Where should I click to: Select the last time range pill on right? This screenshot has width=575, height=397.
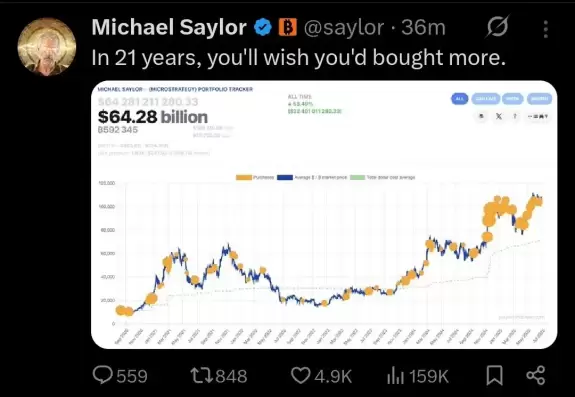click(539, 99)
